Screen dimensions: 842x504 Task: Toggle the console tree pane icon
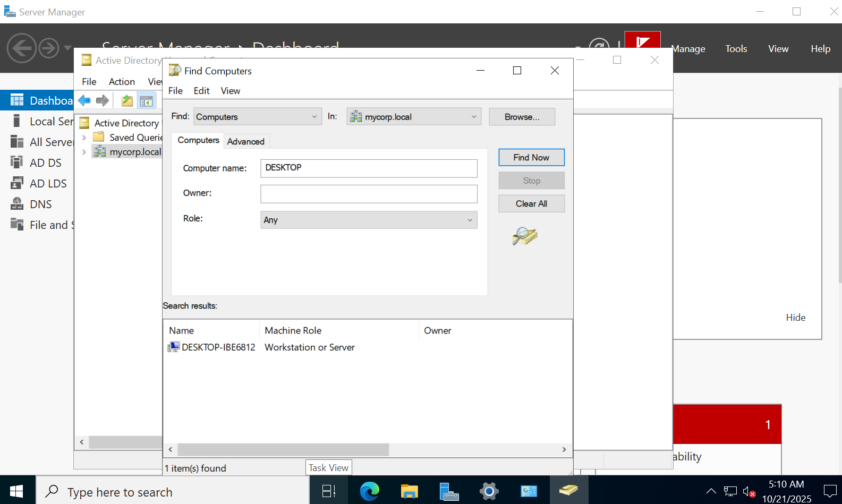(146, 100)
